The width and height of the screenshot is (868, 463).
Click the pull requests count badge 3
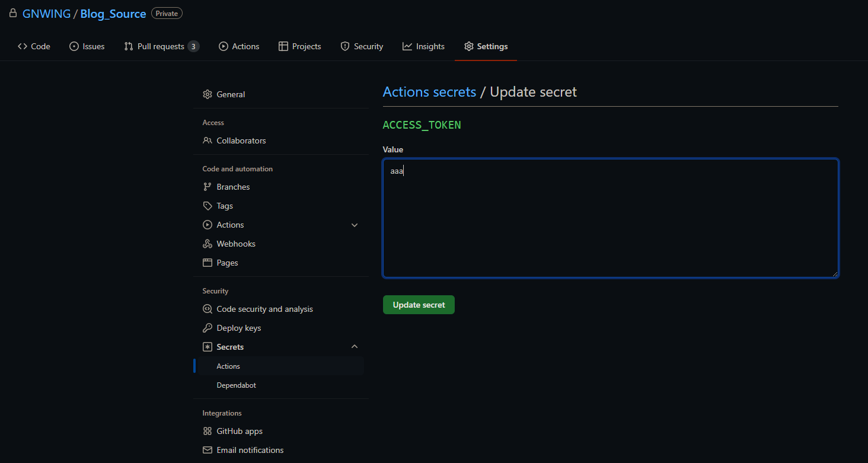tap(193, 46)
